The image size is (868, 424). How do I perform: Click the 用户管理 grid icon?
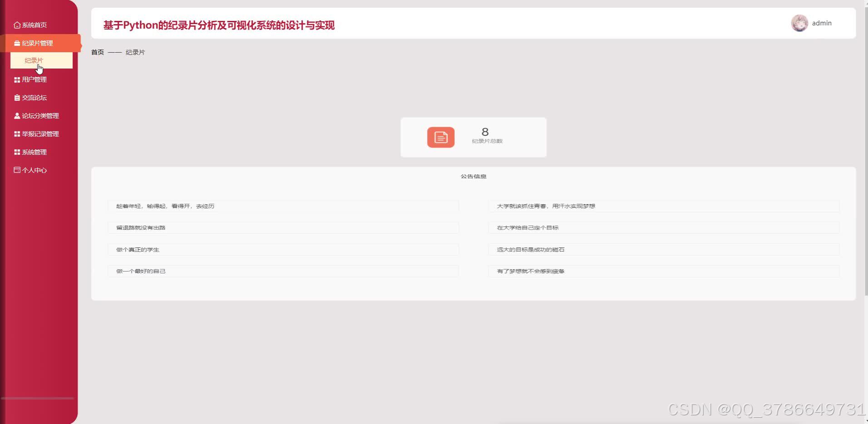(17, 79)
